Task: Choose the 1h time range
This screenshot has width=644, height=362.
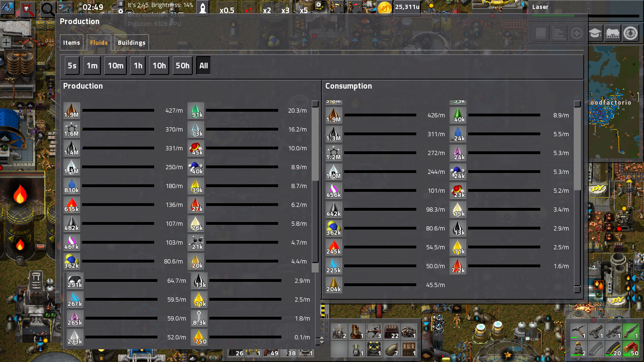Action: (138, 66)
